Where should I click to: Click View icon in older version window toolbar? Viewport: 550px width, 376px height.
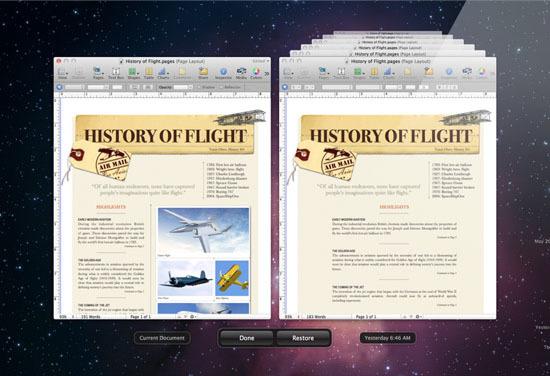click(288, 73)
